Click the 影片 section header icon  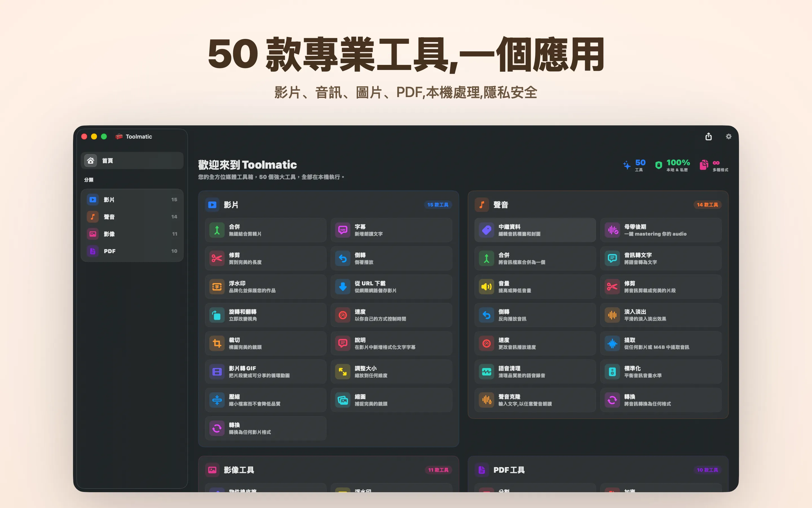(x=212, y=205)
